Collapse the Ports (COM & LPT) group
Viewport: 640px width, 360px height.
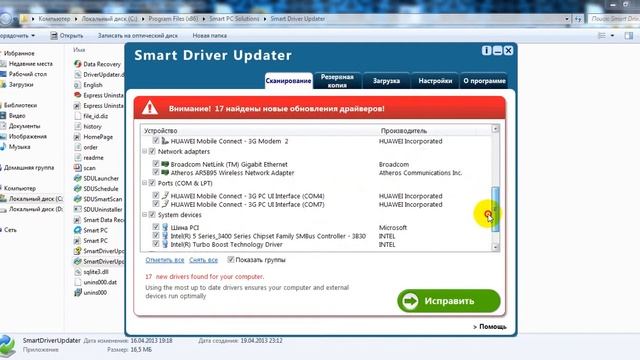[144, 183]
